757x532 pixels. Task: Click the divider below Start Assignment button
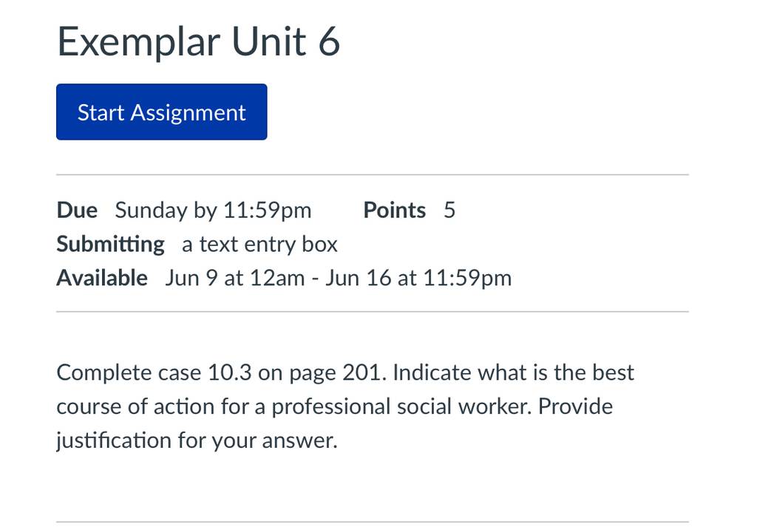(373, 175)
